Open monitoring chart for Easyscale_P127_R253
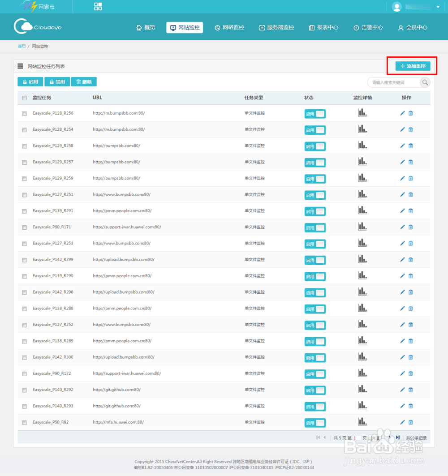Image resolution: width=448 pixels, height=476 pixels. click(x=362, y=243)
